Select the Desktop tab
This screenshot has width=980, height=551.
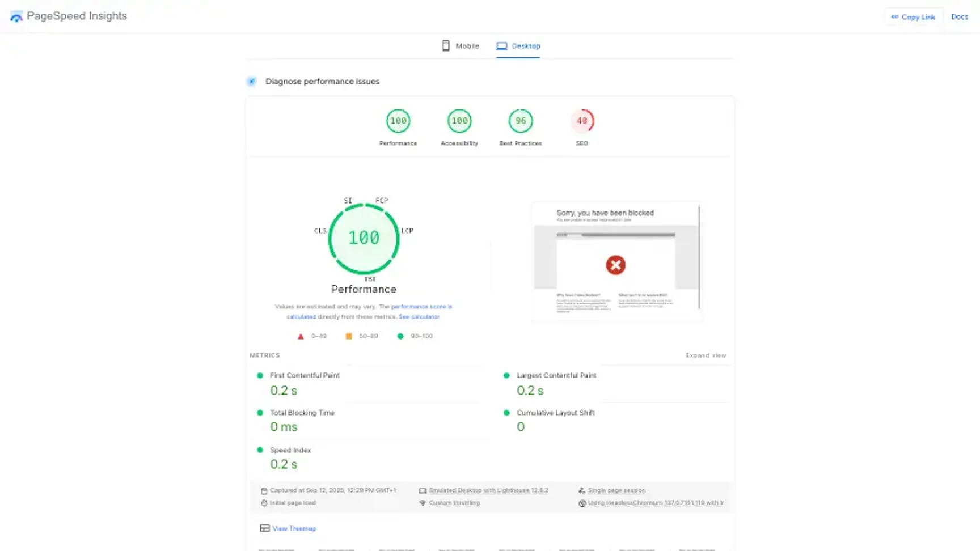[518, 46]
